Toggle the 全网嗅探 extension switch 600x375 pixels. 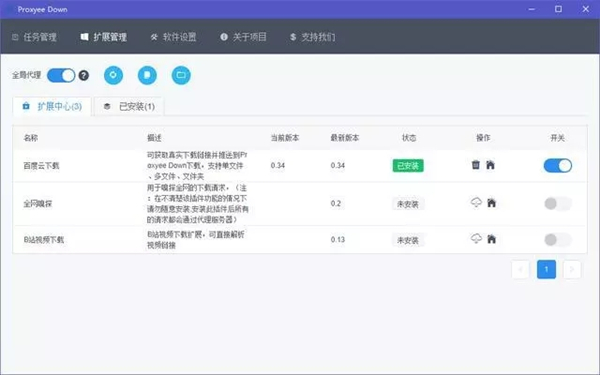(558, 204)
